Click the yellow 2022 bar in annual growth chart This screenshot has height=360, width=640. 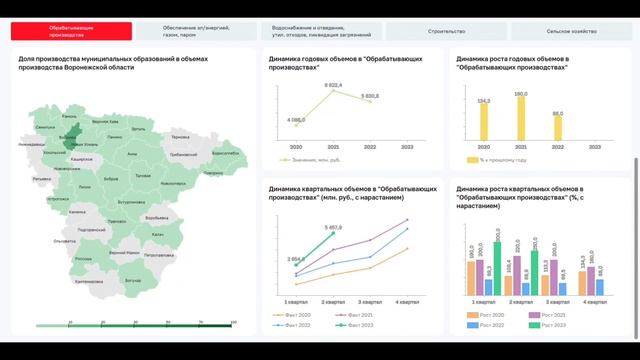tap(558, 128)
